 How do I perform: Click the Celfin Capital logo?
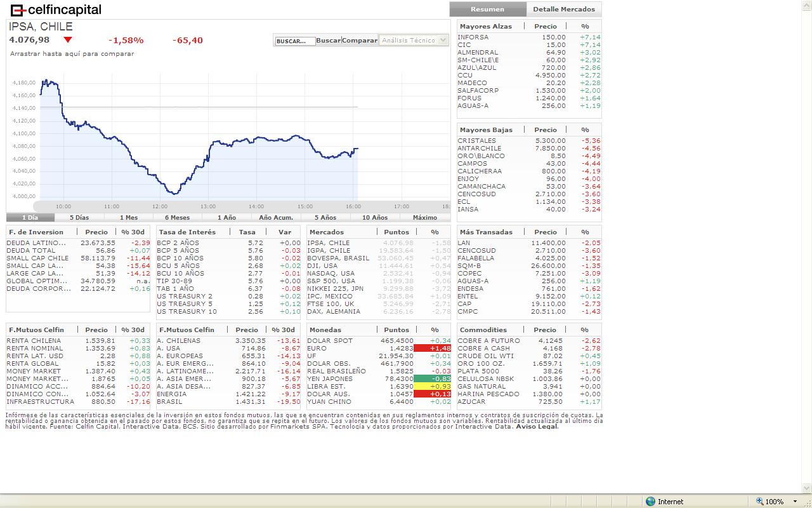[x=56, y=10]
